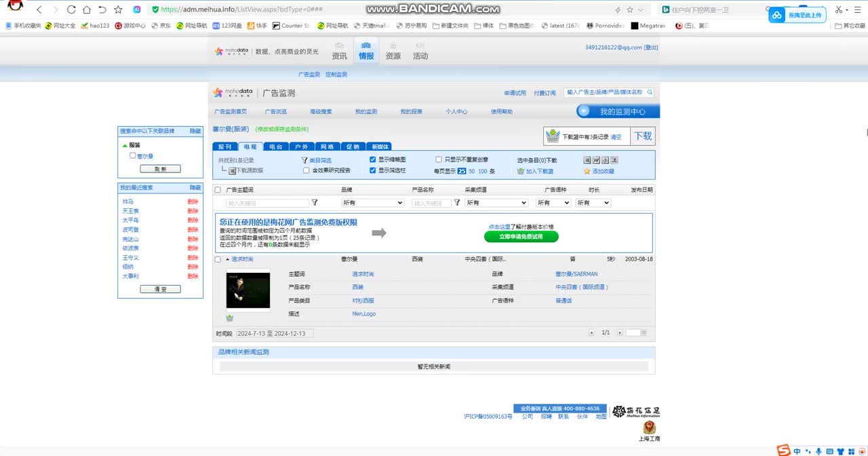
Task: Tick the select-all checkbox in table header
Action: [x=218, y=190]
